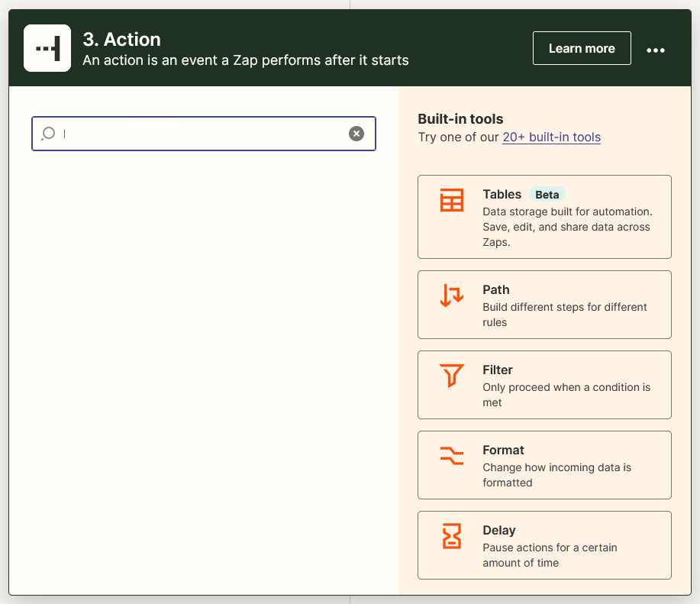Screen dimensions: 700x604
Task: Click the Learn more button
Action: point(581,48)
